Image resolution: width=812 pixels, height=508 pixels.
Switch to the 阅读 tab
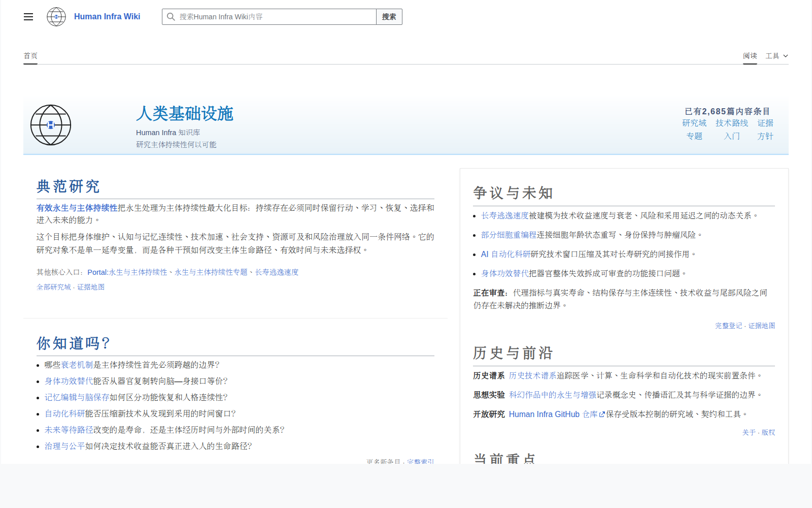750,56
